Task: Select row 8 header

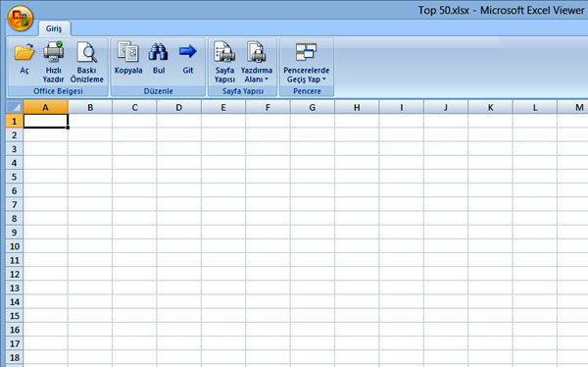Action: coord(15,218)
